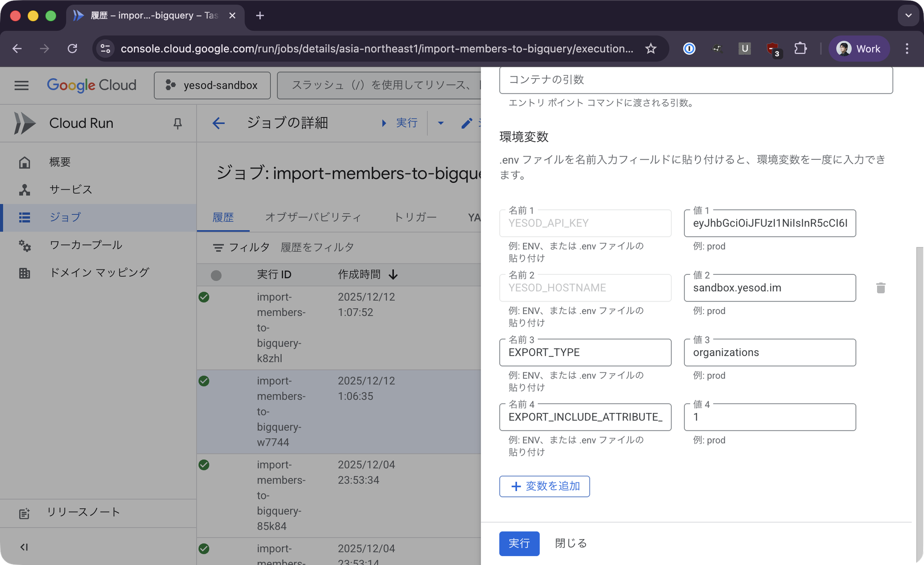Switch to the トリガー tab
This screenshot has height=565, width=924.
415,218
